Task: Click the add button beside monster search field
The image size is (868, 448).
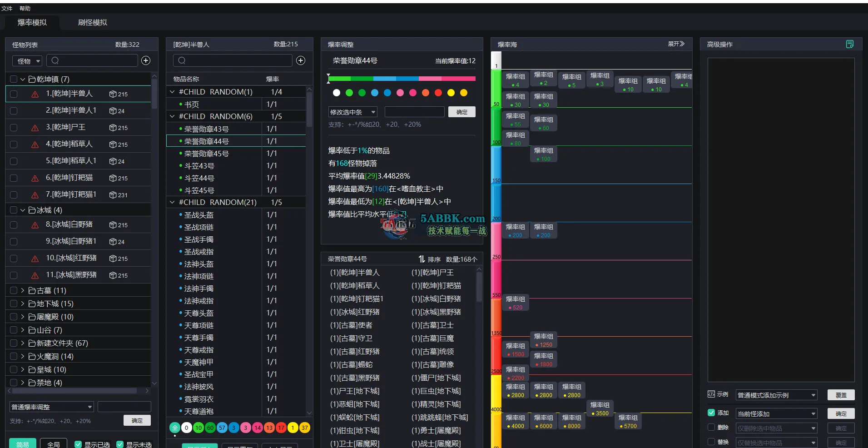Action: (146, 60)
